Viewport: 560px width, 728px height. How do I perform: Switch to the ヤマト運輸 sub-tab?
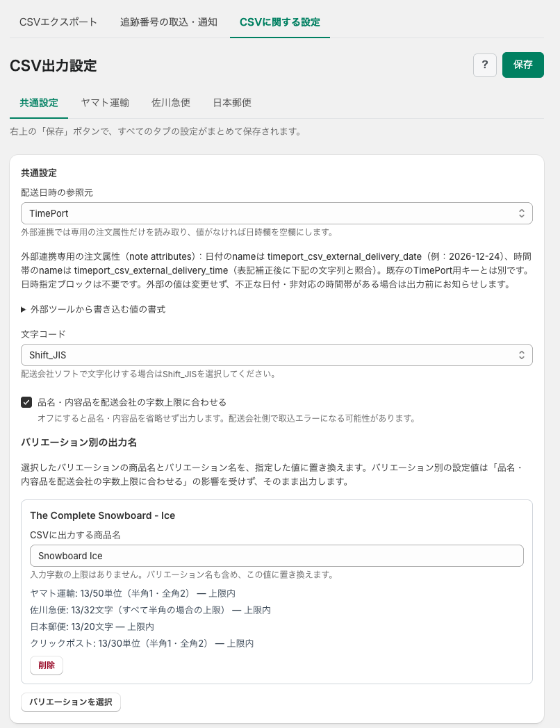(x=105, y=103)
